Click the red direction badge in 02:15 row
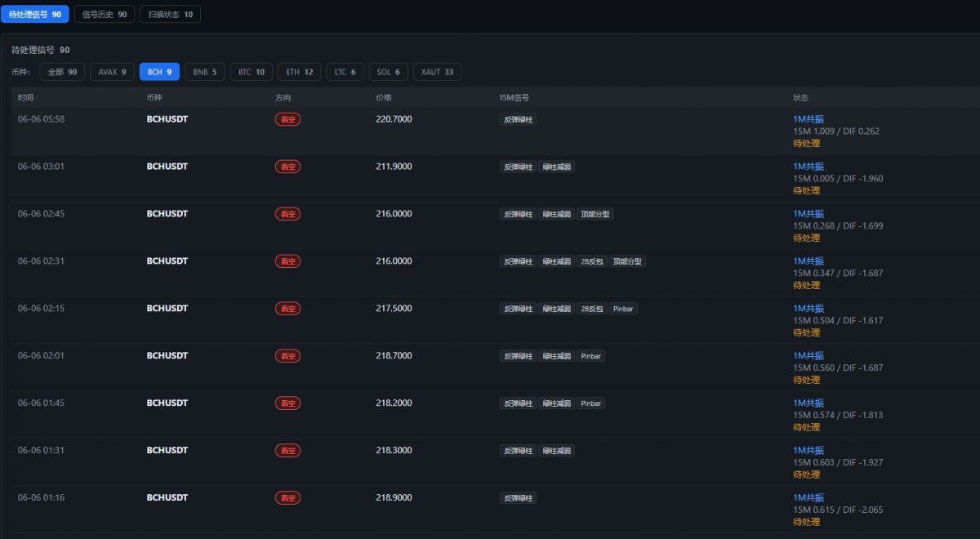 point(288,309)
